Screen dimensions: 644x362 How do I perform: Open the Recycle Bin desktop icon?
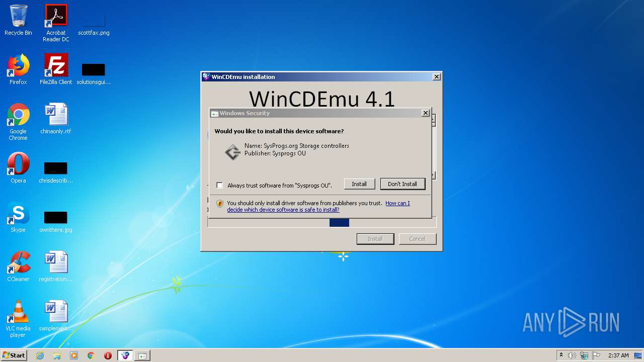tap(18, 20)
